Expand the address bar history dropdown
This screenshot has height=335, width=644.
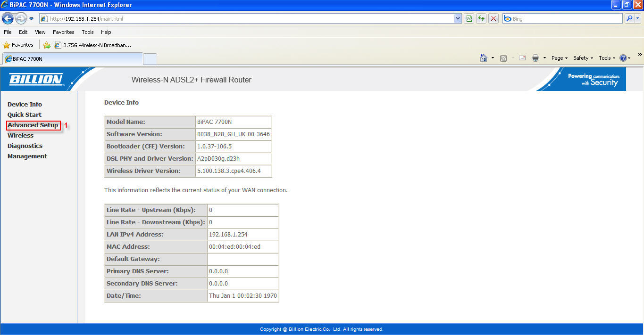point(458,19)
